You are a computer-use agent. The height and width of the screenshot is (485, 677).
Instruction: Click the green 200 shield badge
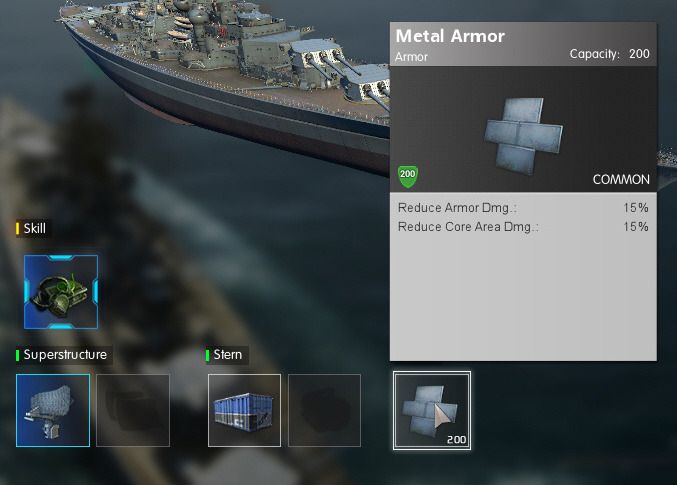click(x=408, y=176)
